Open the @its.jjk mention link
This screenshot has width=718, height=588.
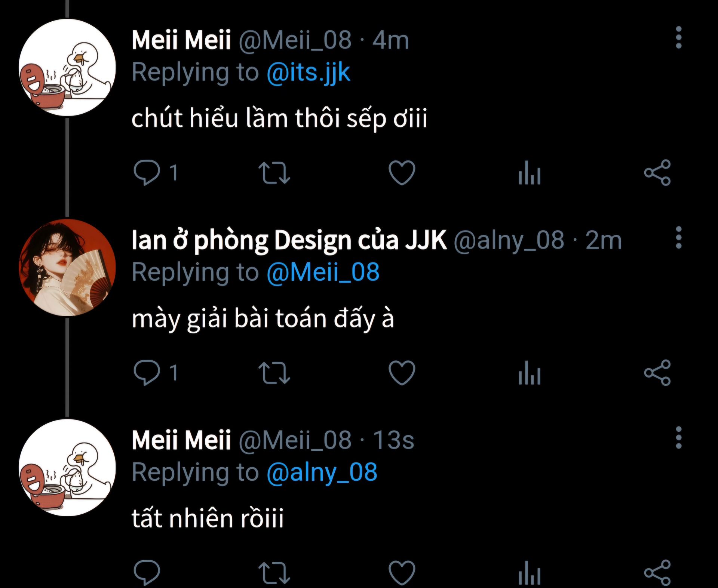click(308, 73)
